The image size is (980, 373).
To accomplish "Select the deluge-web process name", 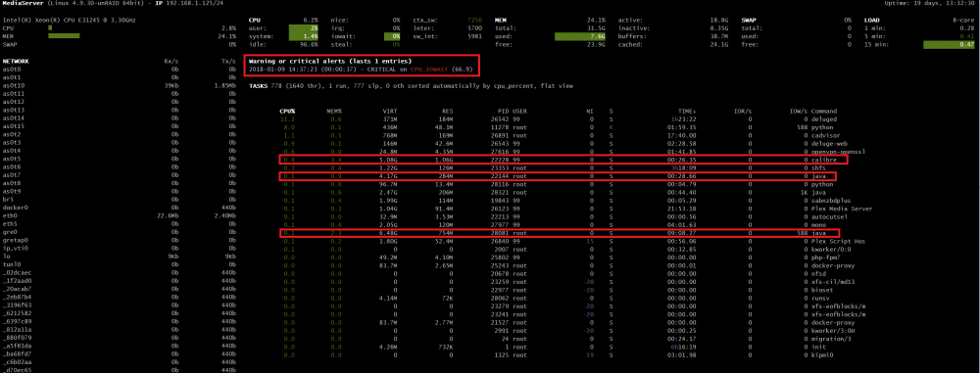I will point(829,143).
